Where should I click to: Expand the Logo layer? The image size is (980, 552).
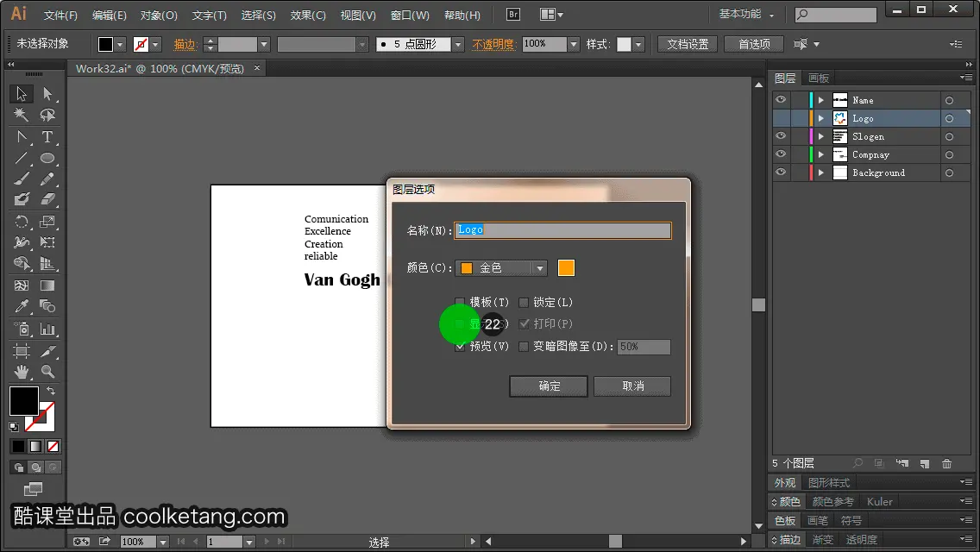[x=821, y=118]
